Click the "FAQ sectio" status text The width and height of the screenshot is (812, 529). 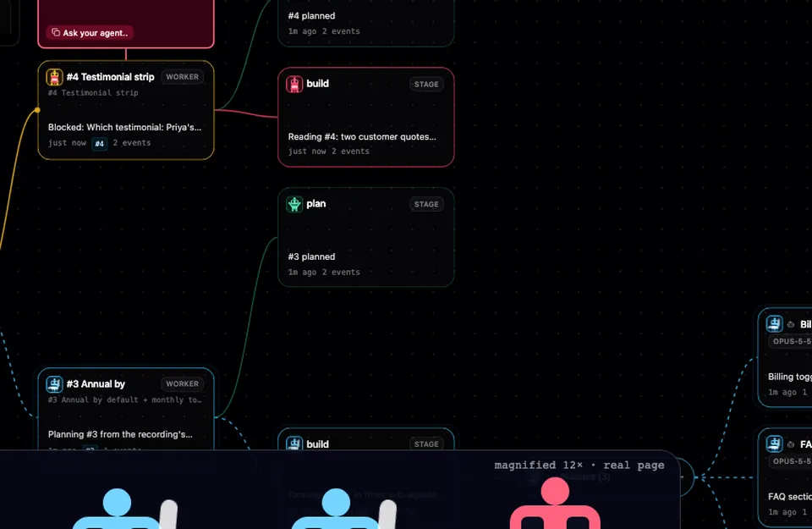pyautogui.click(x=790, y=497)
